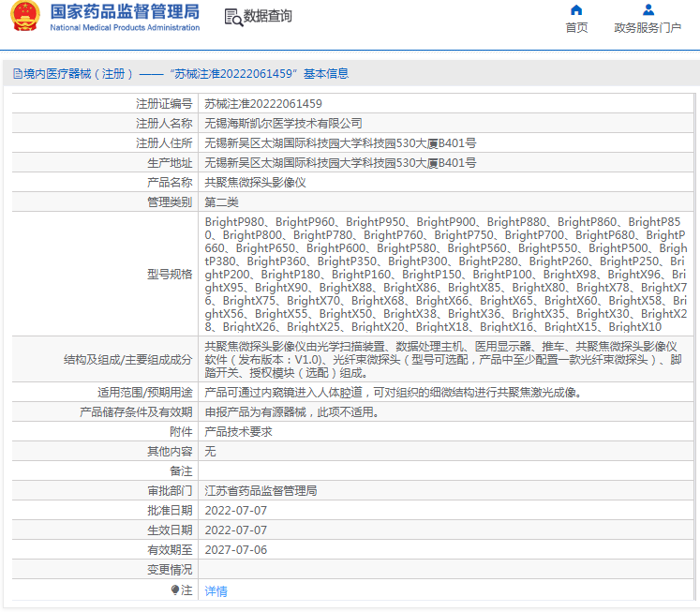The height and width of the screenshot is (612, 700).
Task: Click the 产品名称 label
Action: click(x=170, y=183)
